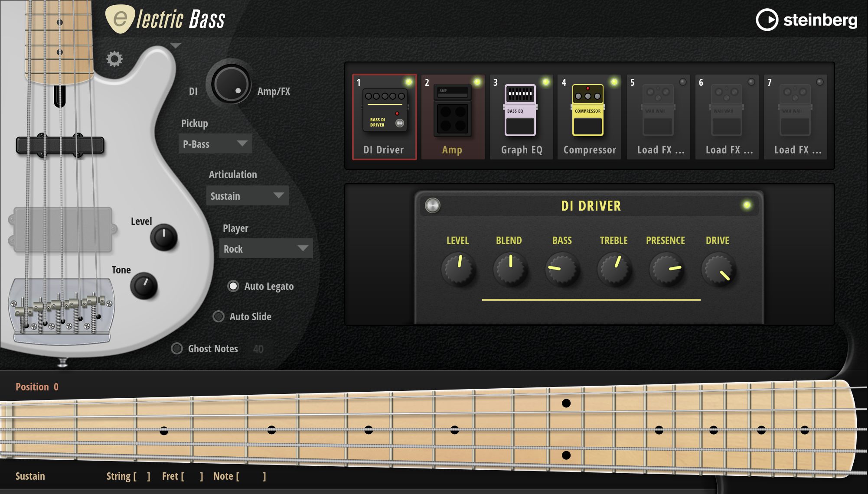Click the round button beside DI DRIVER title
This screenshot has width=868, height=494.
pyautogui.click(x=432, y=205)
